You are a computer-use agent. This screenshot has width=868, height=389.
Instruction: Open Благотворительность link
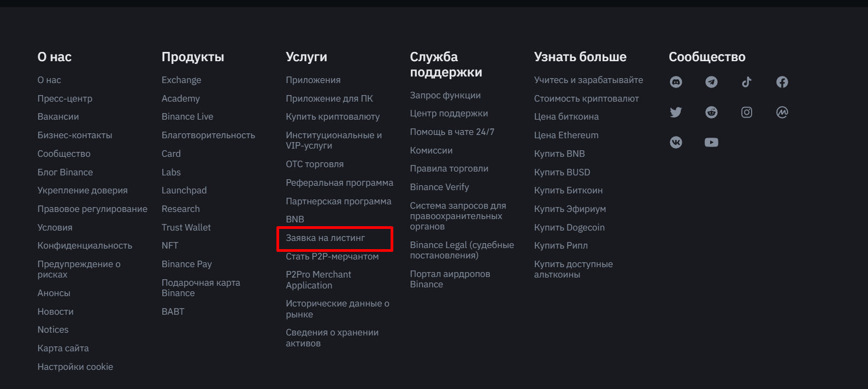[x=208, y=135]
